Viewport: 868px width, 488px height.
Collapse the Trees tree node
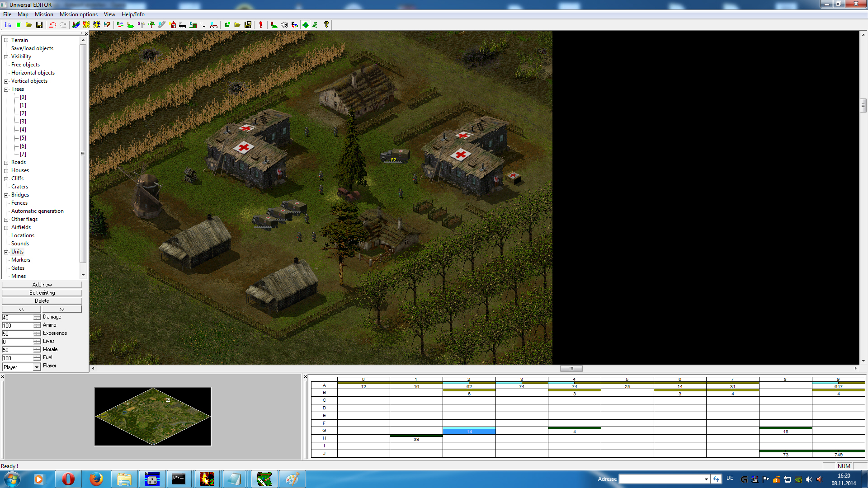pyautogui.click(x=6, y=89)
